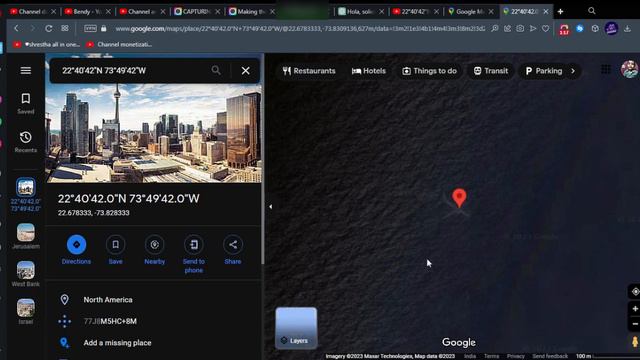Click the search magnifier icon in Maps
Viewport: 640px width, 360px height.
(x=216, y=70)
